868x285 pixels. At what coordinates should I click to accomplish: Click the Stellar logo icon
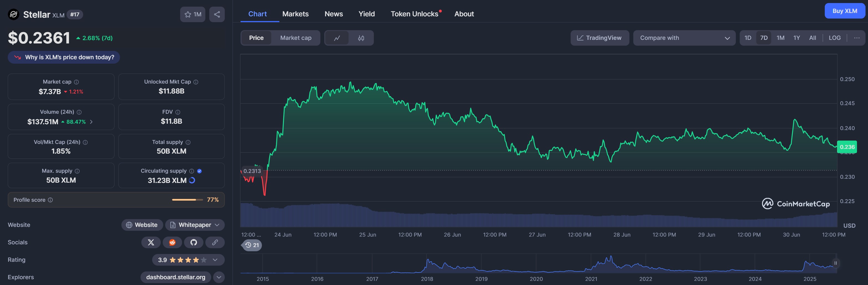(x=14, y=14)
